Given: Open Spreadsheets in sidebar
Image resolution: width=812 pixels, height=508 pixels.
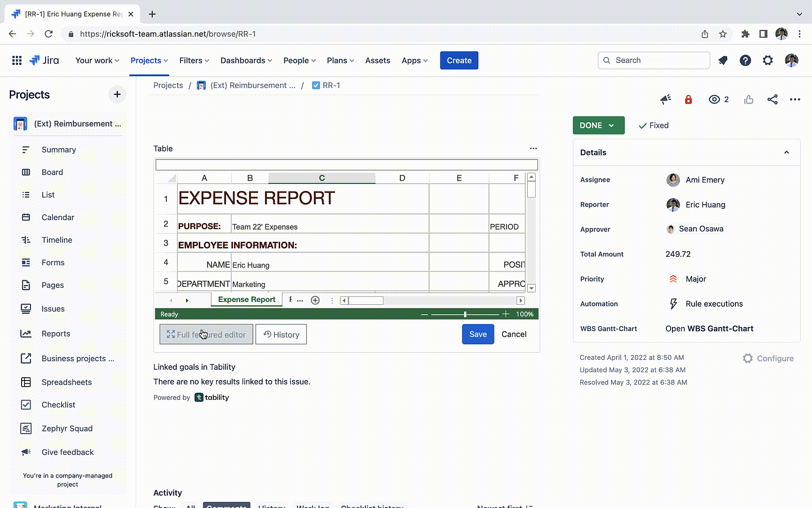Looking at the screenshot, I should coord(68,382).
